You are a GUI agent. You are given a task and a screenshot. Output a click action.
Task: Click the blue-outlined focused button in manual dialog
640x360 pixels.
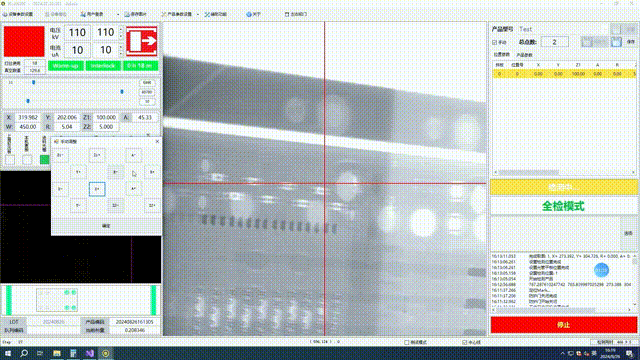(x=97, y=189)
